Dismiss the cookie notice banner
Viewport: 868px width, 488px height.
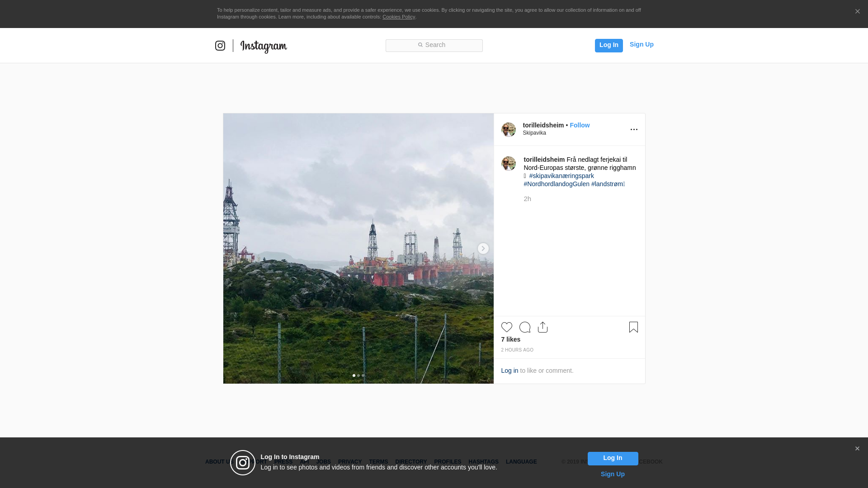click(x=857, y=11)
